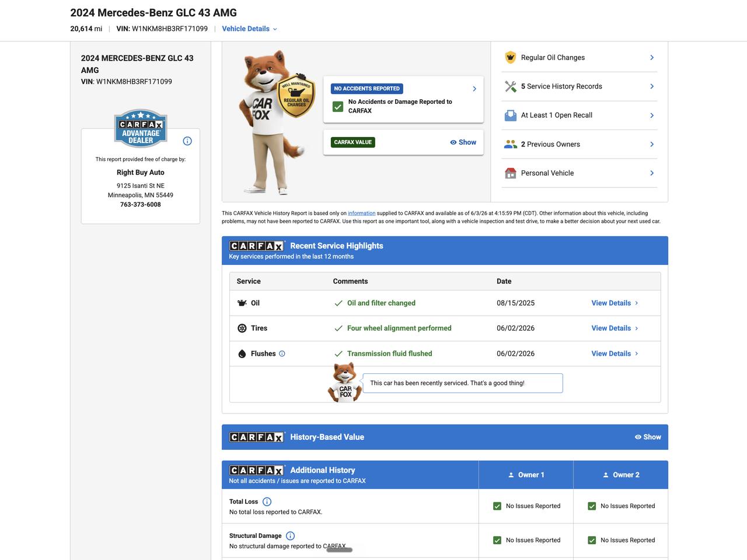Click the 20,614 mi mileage text
Screen dimensions: 747x560
(x=86, y=29)
